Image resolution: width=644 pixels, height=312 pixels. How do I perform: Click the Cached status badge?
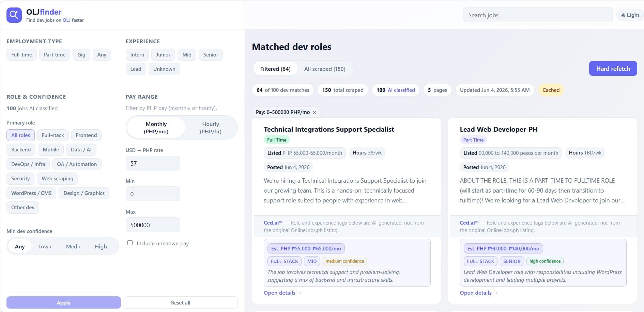[x=551, y=90]
